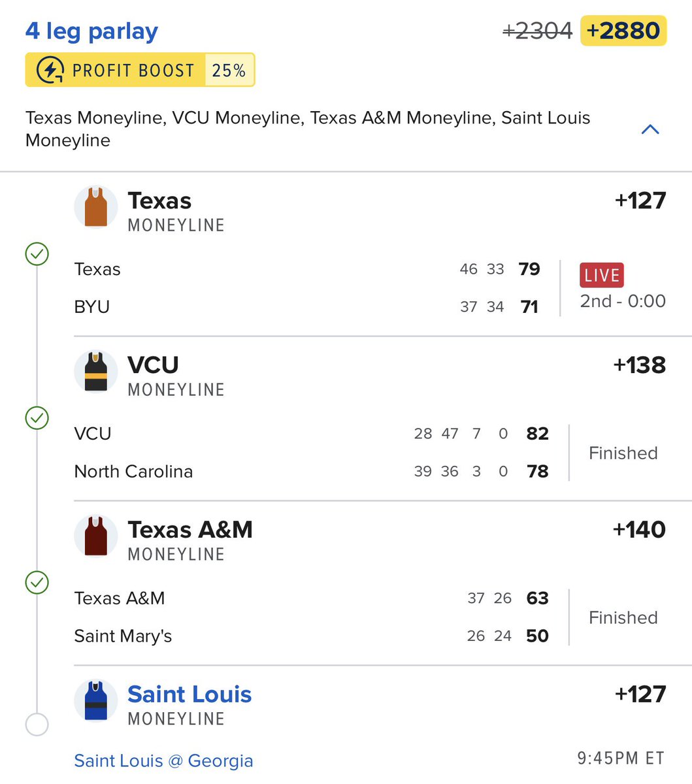Click the green checkmark beside Texas leg

coord(37,253)
